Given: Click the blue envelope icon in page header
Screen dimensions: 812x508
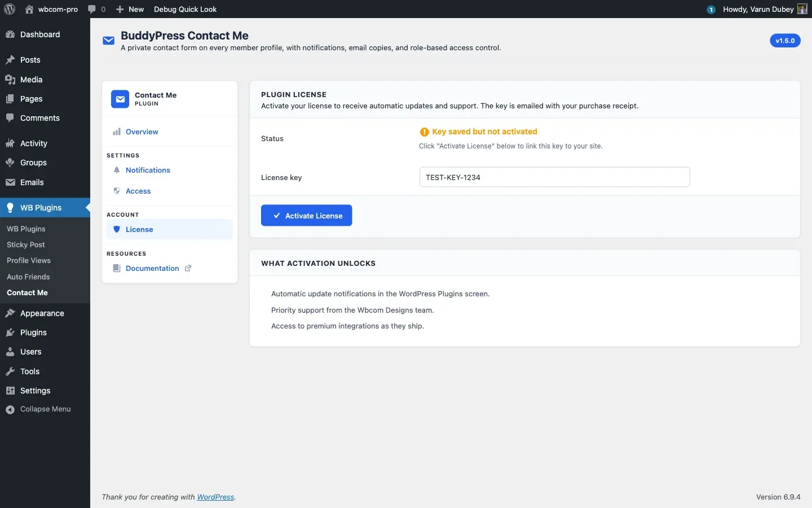Looking at the screenshot, I should click(x=109, y=41).
